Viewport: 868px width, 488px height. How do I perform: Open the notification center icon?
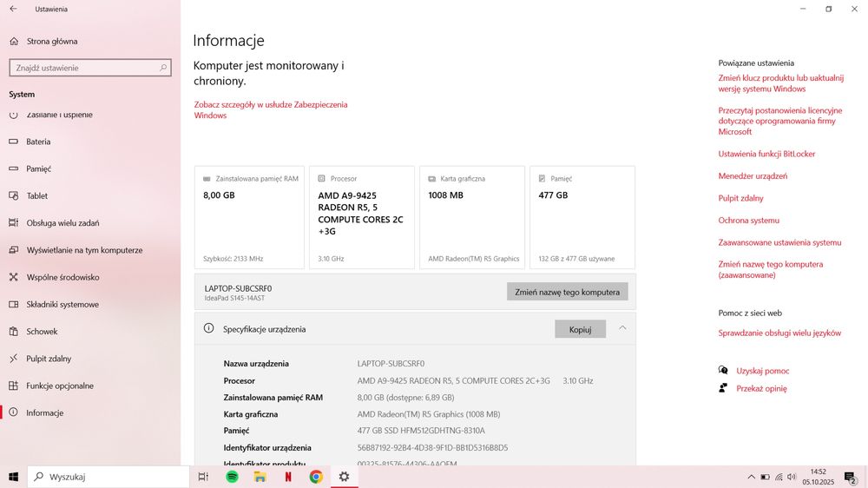(x=851, y=477)
